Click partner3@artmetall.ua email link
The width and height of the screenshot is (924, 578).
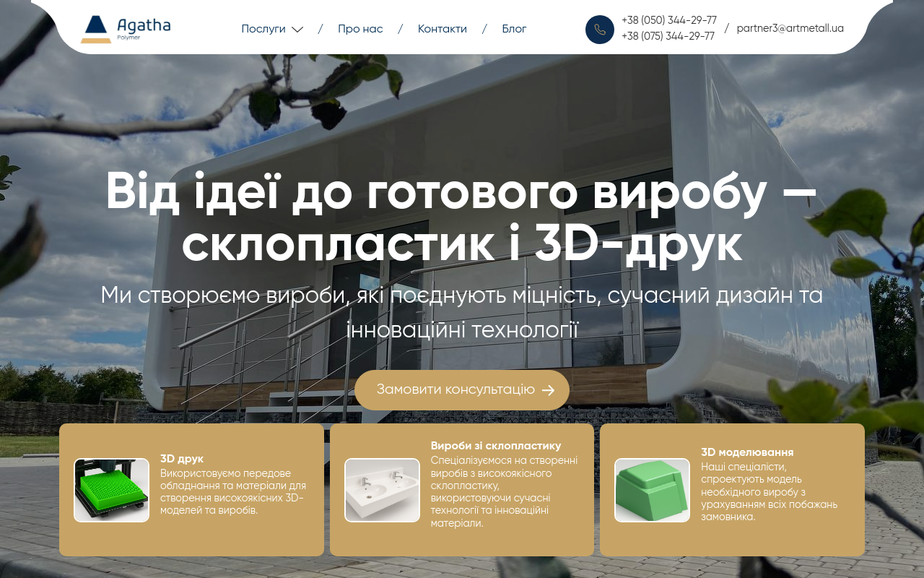[x=790, y=28]
